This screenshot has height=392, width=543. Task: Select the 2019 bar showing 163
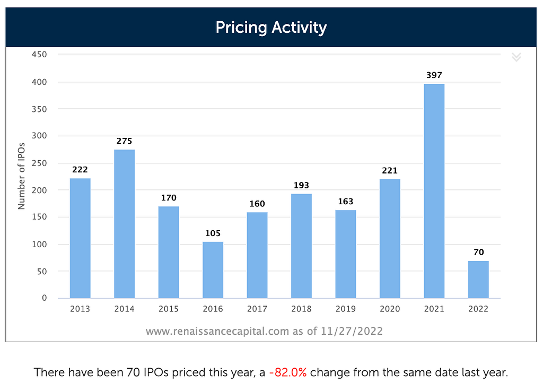[x=346, y=254]
